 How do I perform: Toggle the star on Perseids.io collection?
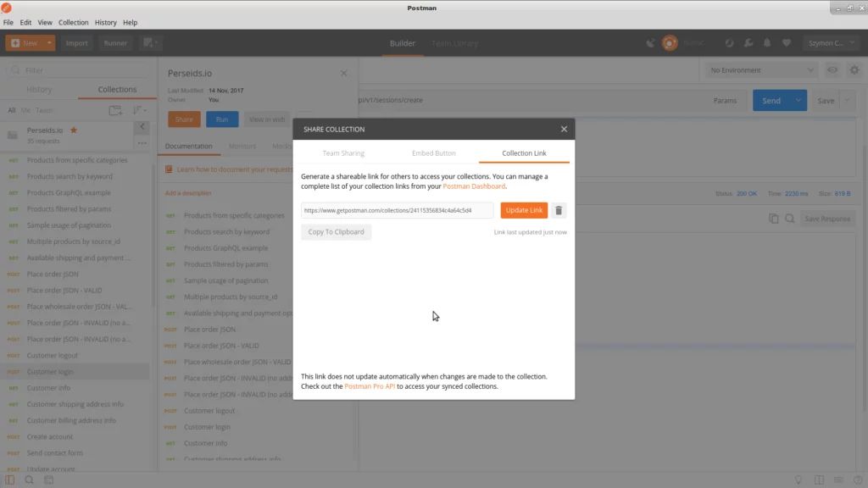(x=74, y=130)
